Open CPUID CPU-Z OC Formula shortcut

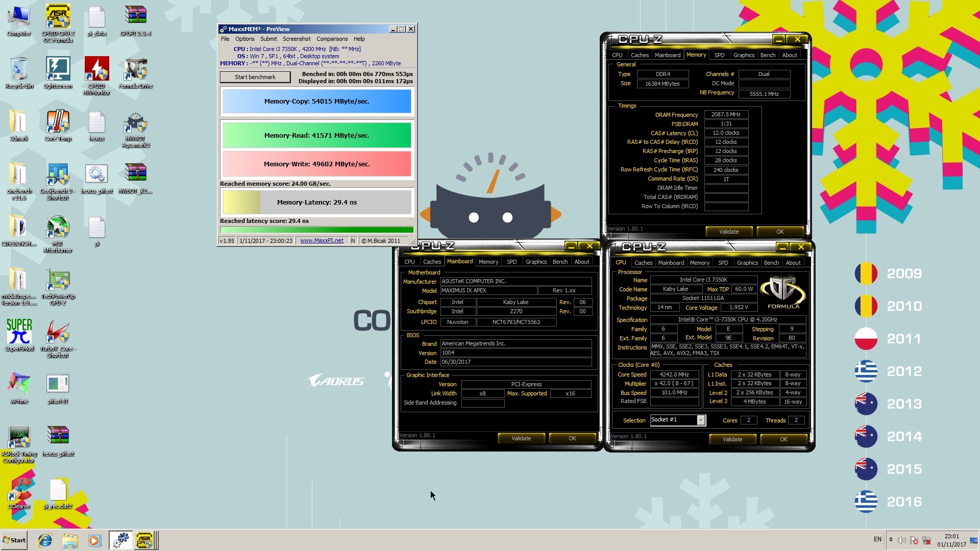pyautogui.click(x=58, y=24)
